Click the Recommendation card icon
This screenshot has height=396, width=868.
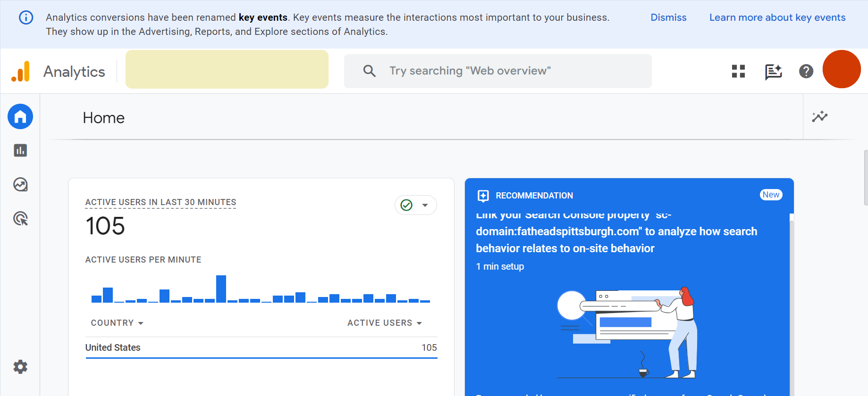coord(483,196)
